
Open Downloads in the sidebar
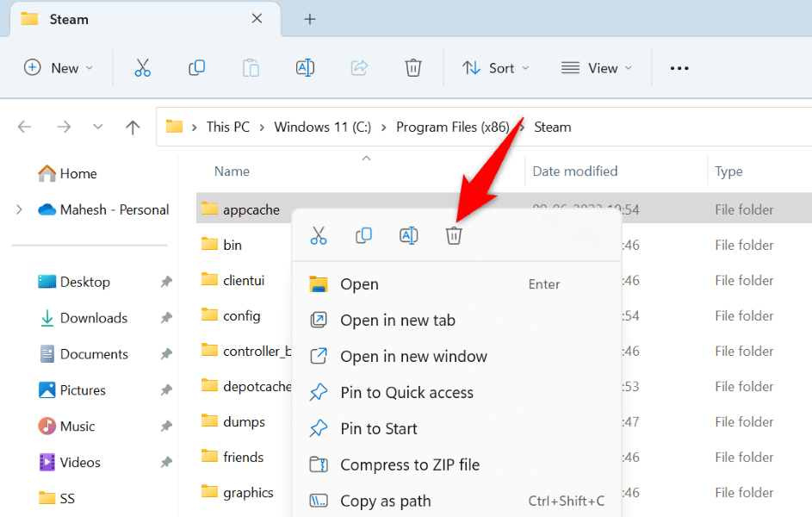(x=84, y=318)
